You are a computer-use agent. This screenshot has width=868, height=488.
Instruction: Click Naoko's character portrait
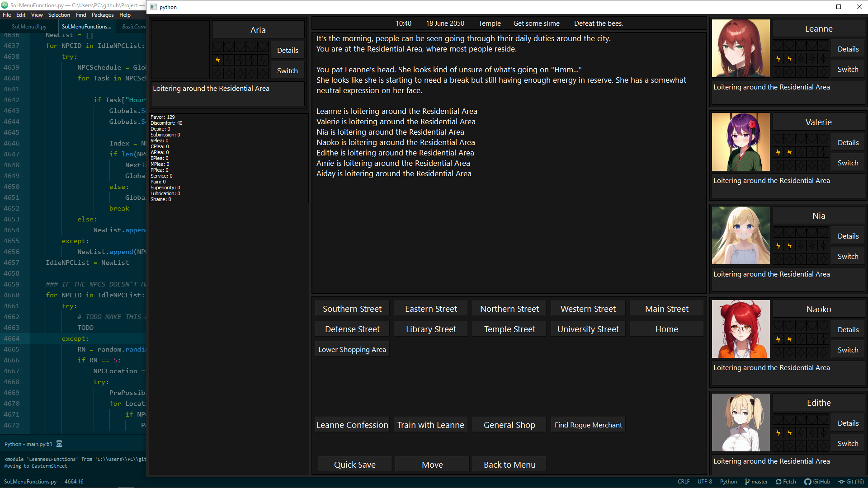[741, 329]
